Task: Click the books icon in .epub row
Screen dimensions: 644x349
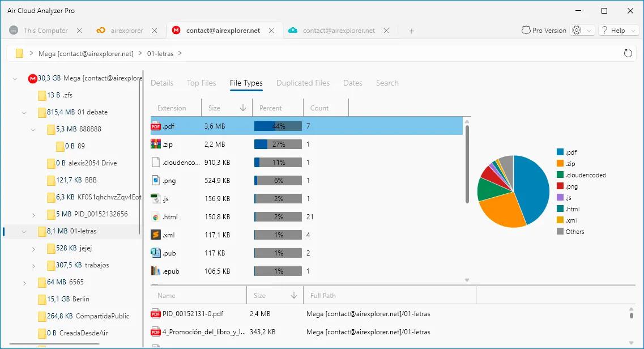Action: [156, 271]
